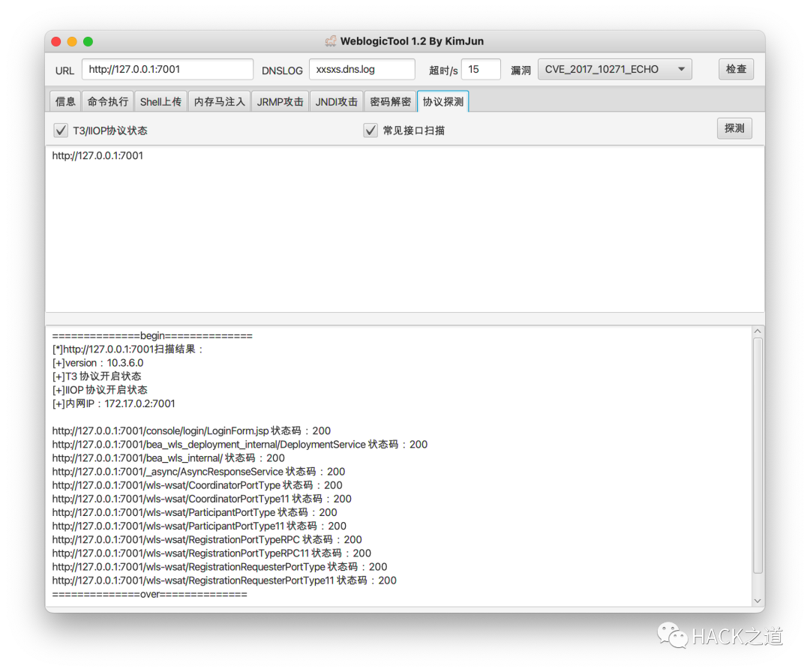Select the 内存马注入 tab
810x672 pixels.
pyautogui.click(x=220, y=101)
